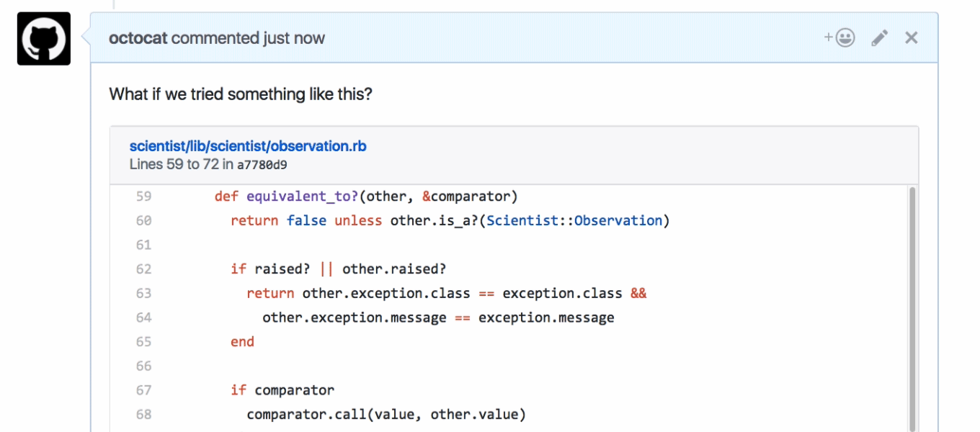Image resolution: width=980 pixels, height=432 pixels.
Task: Select line number 65 in the snippet
Action: tap(143, 342)
